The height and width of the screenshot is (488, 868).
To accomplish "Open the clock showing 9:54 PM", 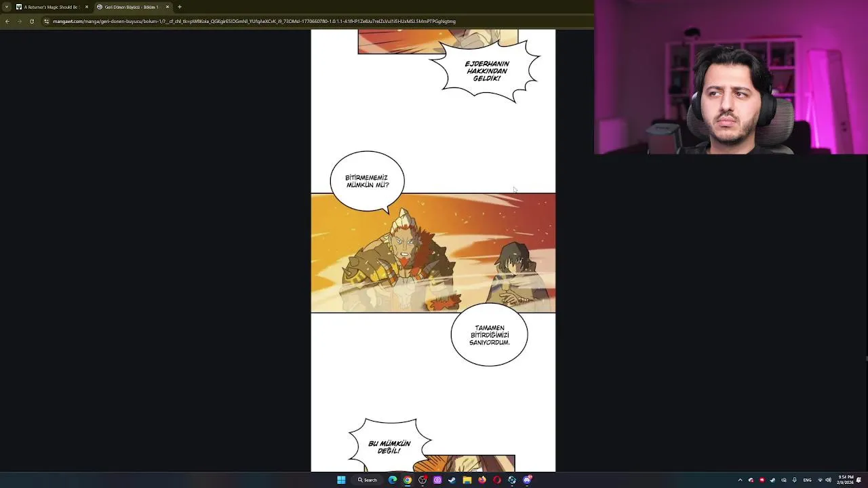I will (846, 480).
